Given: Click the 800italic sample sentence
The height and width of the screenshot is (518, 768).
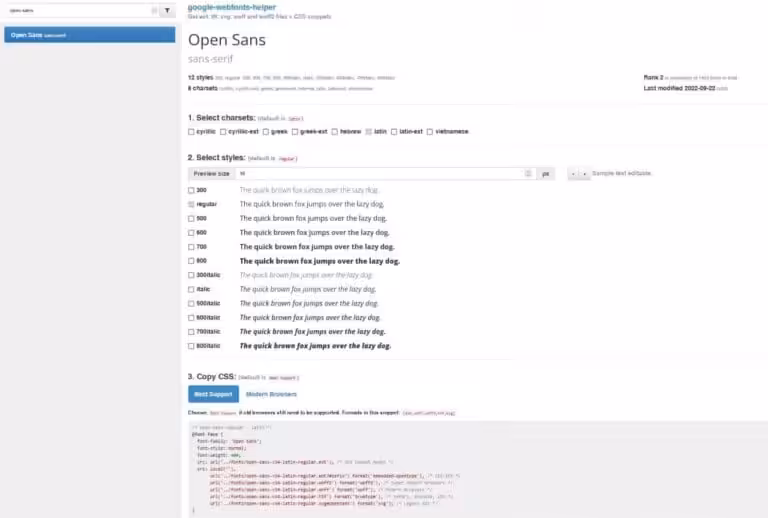Looking at the screenshot, I should pyautogui.click(x=315, y=346).
